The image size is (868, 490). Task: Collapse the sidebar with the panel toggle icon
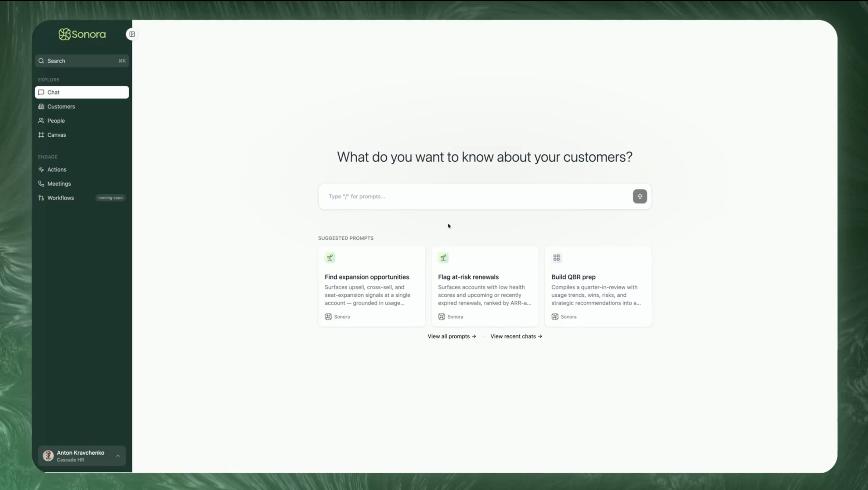coord(132,34)
